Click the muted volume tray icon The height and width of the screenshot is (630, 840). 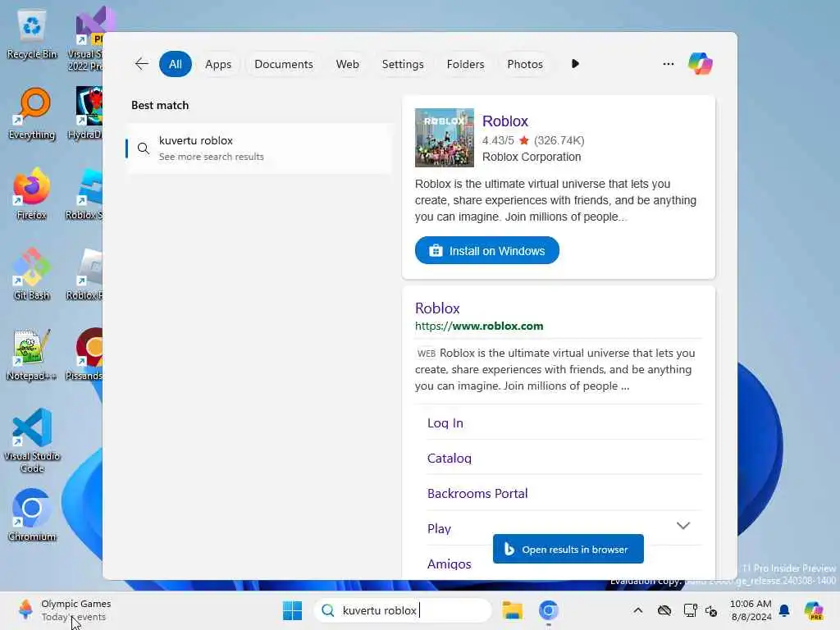[711, 610]
